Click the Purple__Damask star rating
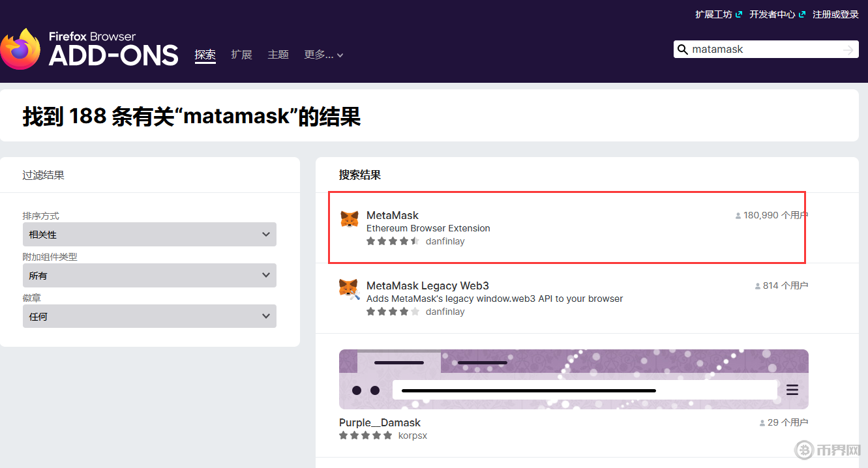Image resolution: width=868 pixels, height=468 pixels. [x=366, y=435]
